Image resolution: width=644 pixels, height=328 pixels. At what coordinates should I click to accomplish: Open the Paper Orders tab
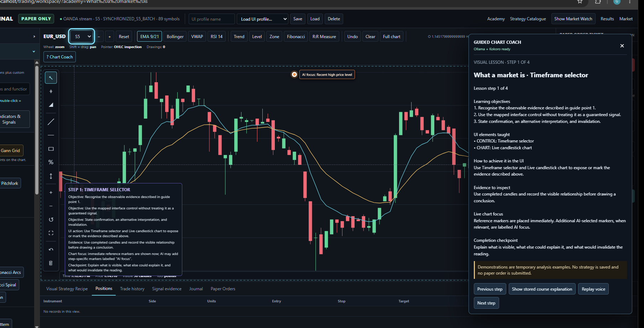coord(223,289)
